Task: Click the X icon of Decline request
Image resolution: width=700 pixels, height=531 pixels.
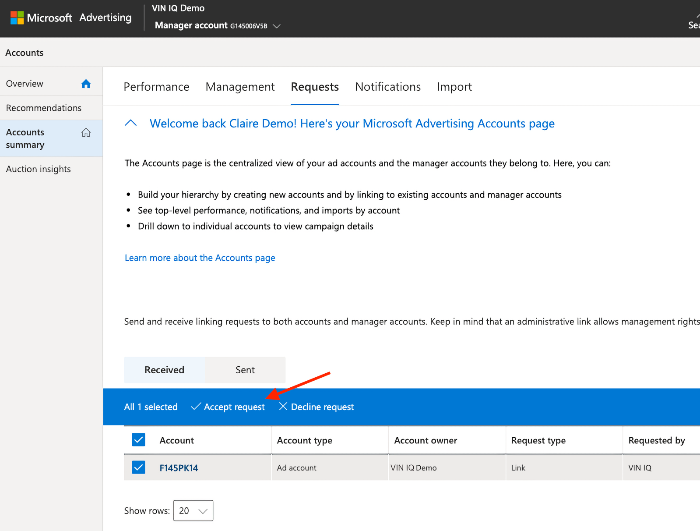Action: click(x=283, y=406)
